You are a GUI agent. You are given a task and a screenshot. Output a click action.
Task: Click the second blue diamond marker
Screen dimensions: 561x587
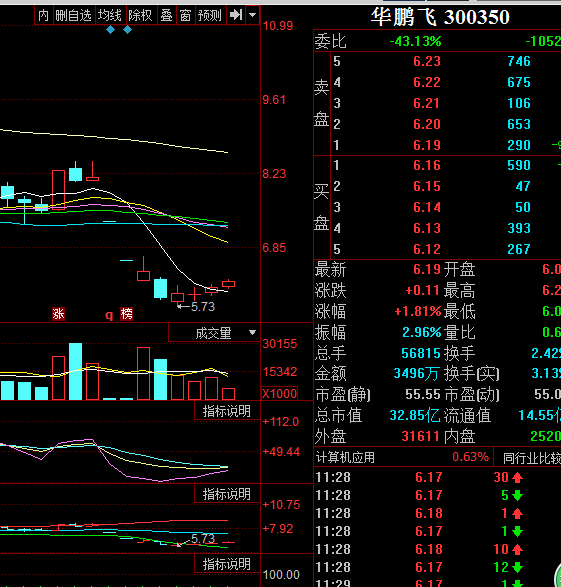click(x=128, y=30)
